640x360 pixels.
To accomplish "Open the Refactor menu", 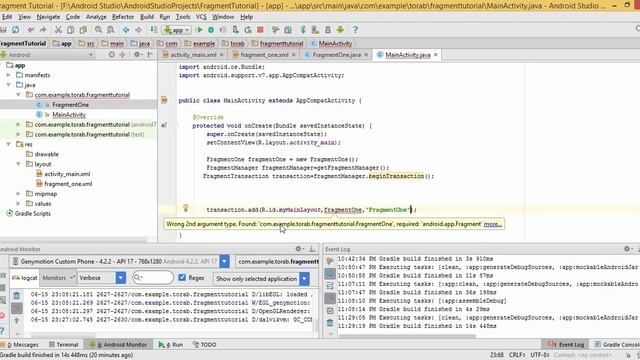I will point(123,17).
